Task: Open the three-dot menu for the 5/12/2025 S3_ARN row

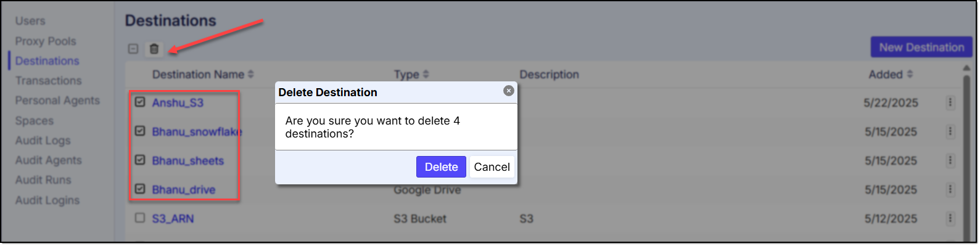Action: click(950, 218)
